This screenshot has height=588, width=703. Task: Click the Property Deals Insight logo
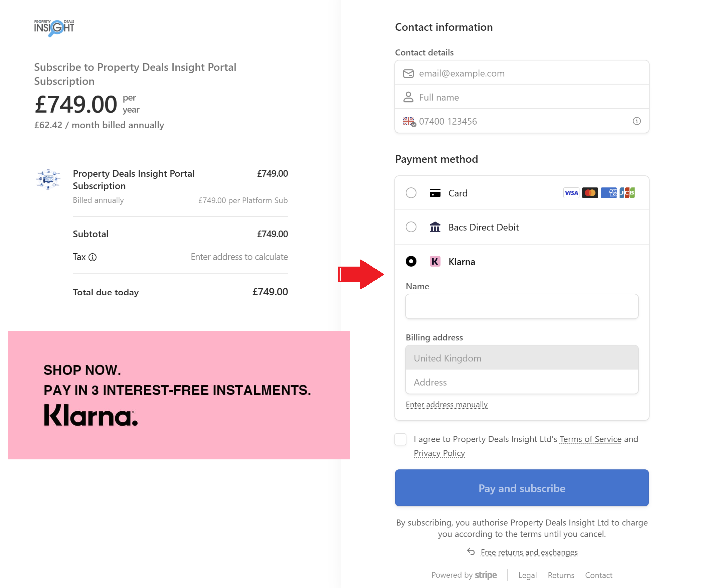point(54,28)
